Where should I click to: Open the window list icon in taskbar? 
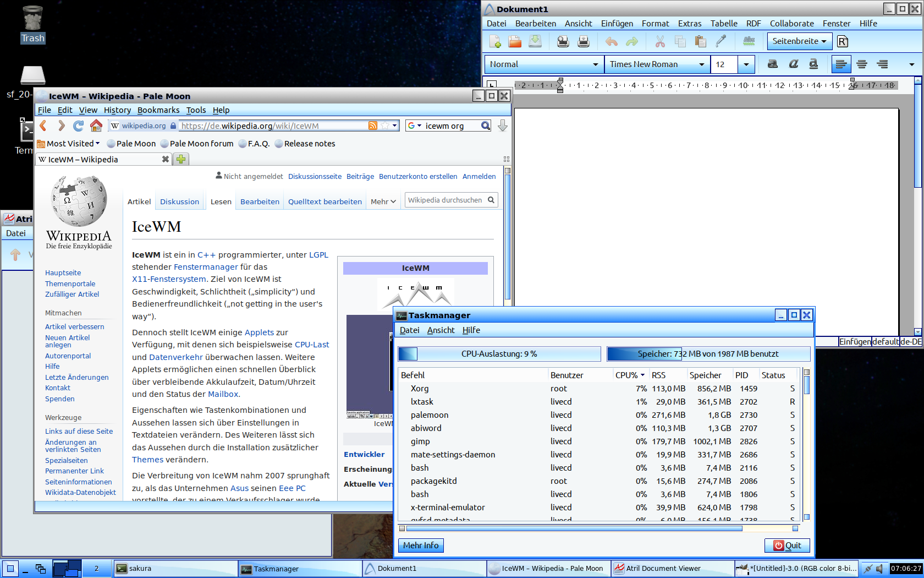pyautogui.click(x=40, y=569)
